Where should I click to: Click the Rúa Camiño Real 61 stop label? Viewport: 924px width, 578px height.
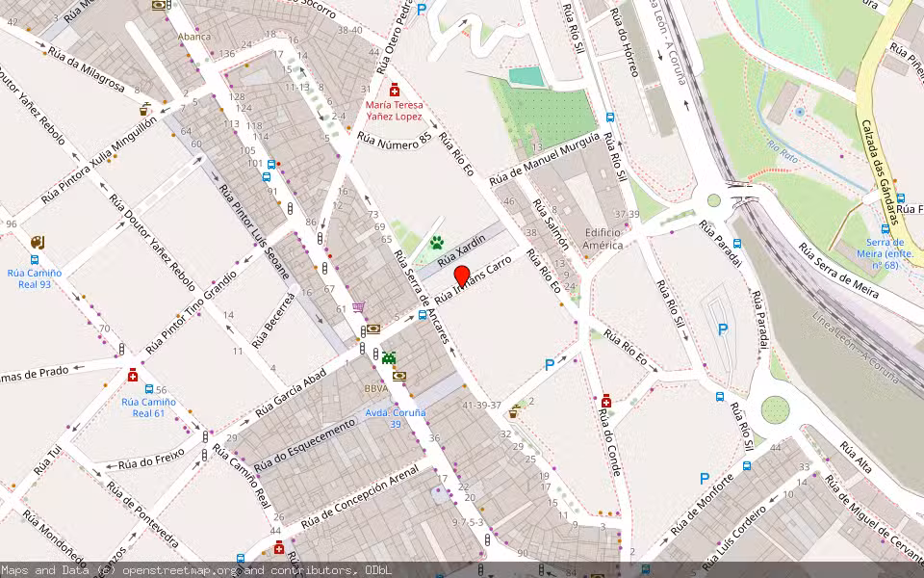coord(148,407)
